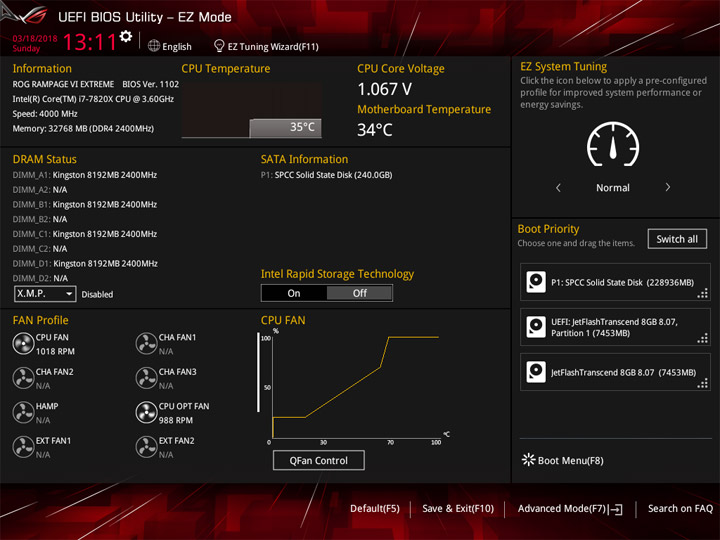This screenshot has width=720, height=540.
Task: Select the P1: SPCC Solid State Disk boot entry
Action: click(615, 282)
